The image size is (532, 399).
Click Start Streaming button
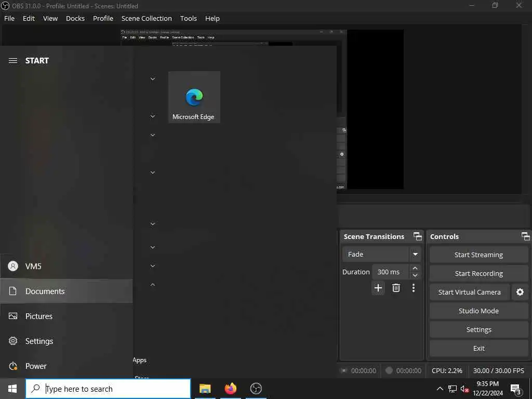pyautogui.click(x=478, y=255)
